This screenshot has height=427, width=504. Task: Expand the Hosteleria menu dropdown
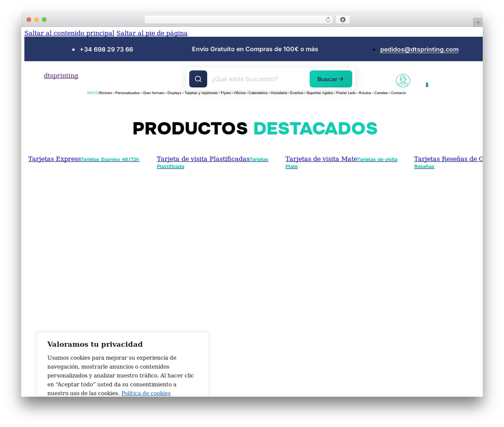[280, 93]
